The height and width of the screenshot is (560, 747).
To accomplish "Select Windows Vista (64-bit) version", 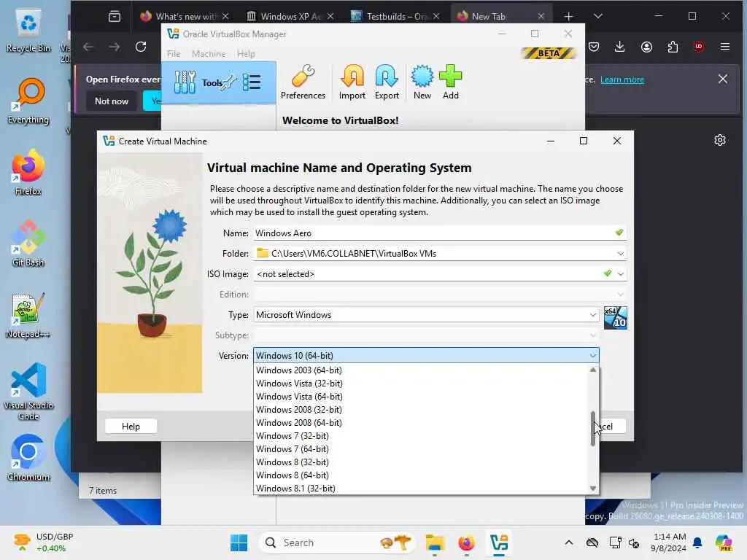I will 421,396.
